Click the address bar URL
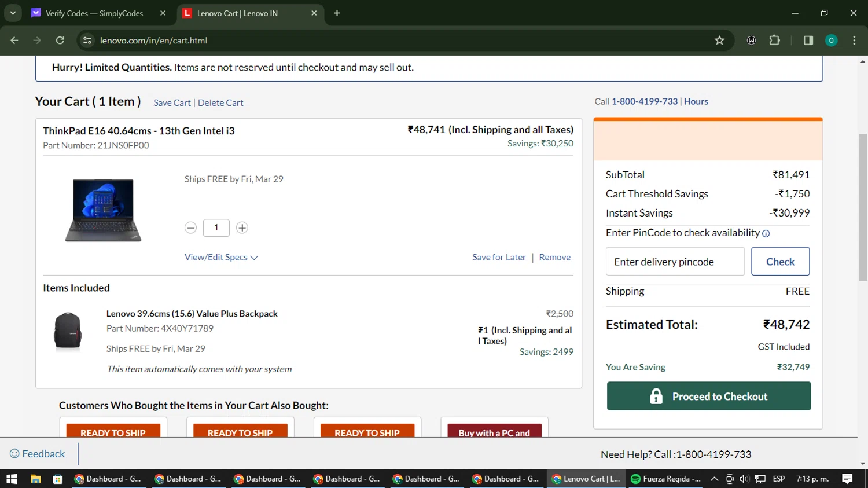The height and width of the screenshot is (488, 868). (x=154, y=41)
